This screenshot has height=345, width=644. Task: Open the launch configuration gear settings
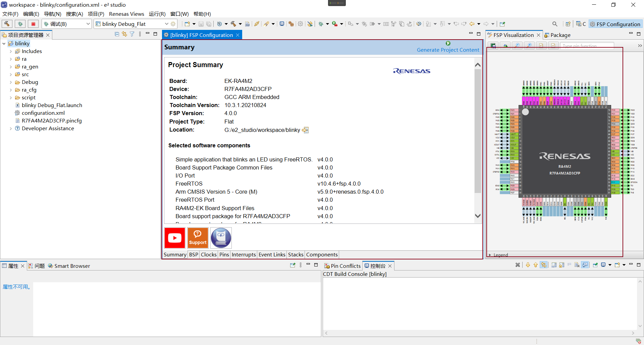[x=173, y=24]
